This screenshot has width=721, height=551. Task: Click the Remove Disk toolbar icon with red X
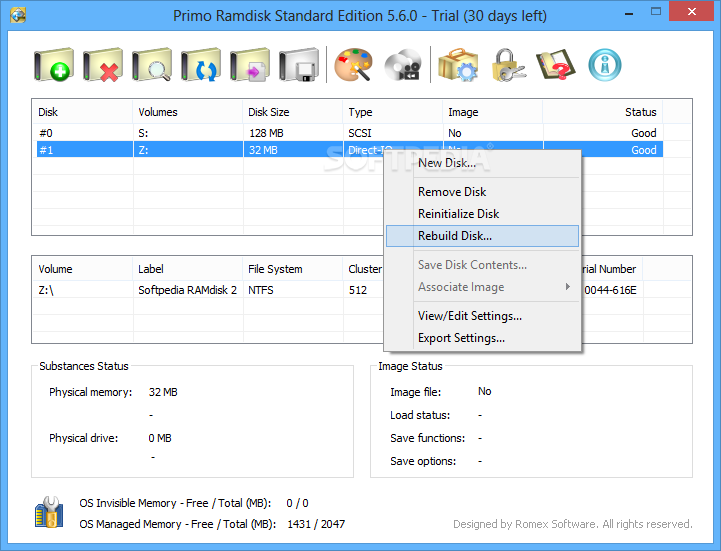click(103, 65)
